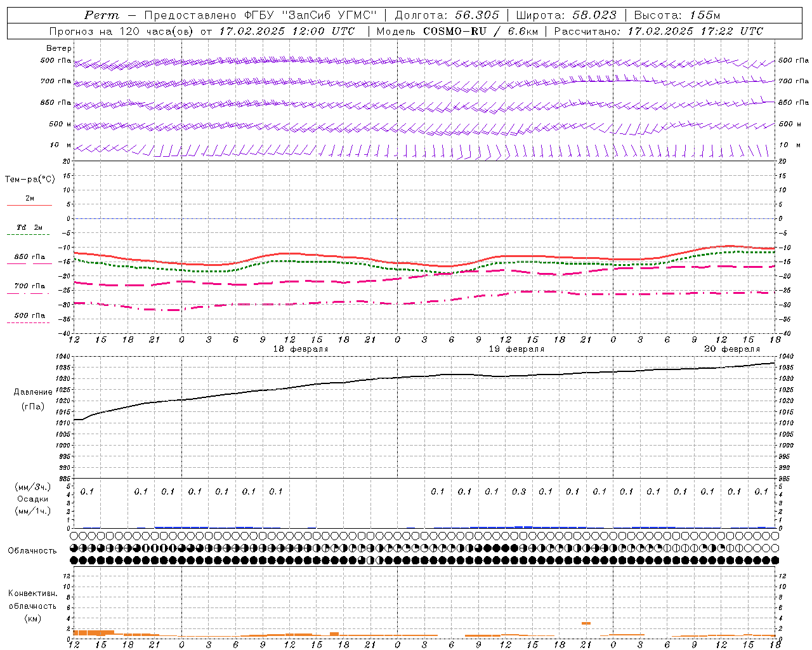Click the latitude value "Широта: 58.023"
This screenshot has height=650, width=812.
click(565, 15)
